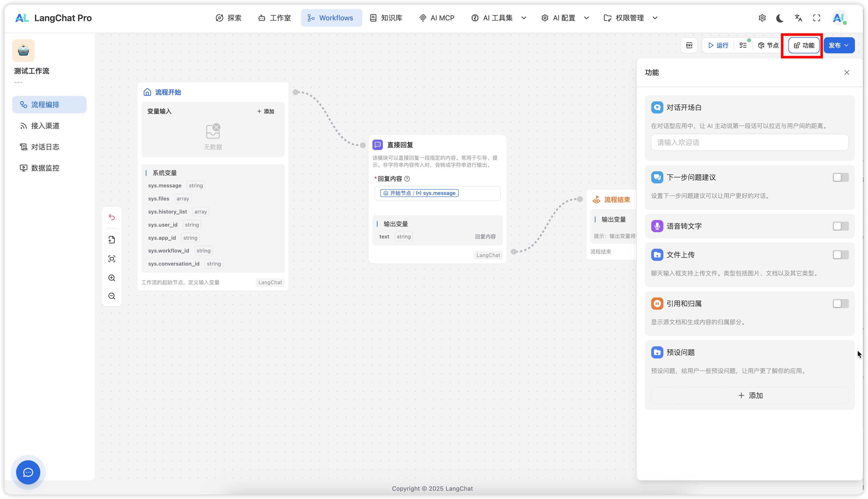Click the 请输入欢迎语 input field
This screenshot has width=868, height=499.
point(750,142)
